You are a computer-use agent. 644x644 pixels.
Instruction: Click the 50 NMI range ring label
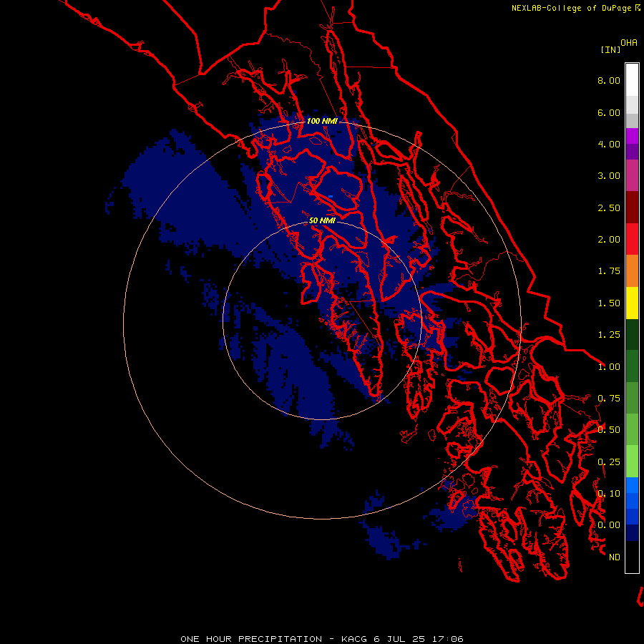click(322, 220)
